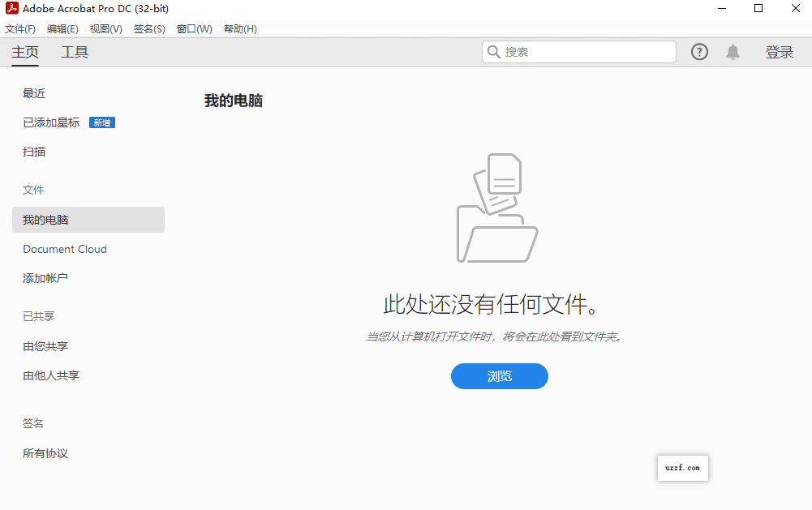
Task: Open the 文件(F) menu
Action: coord(20,28)
